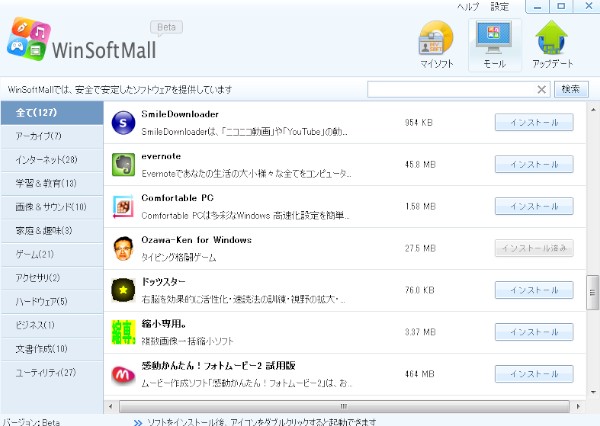This screenshot has height=426, width=600.
Task: Click the Comfortable PC title text
Action: 178,198
